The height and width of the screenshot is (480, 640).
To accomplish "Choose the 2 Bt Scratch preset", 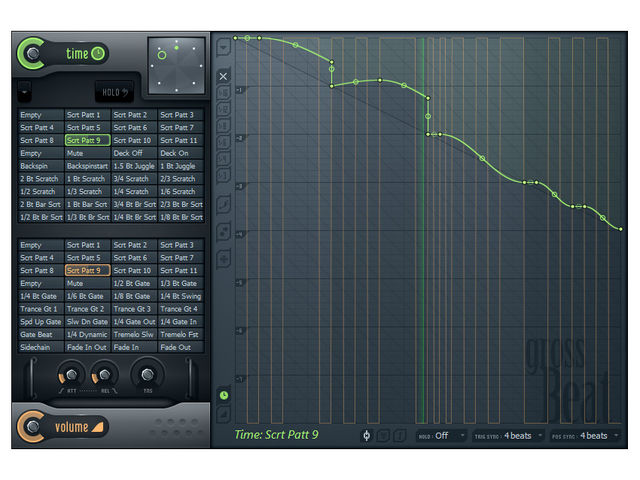I will 41,179.
